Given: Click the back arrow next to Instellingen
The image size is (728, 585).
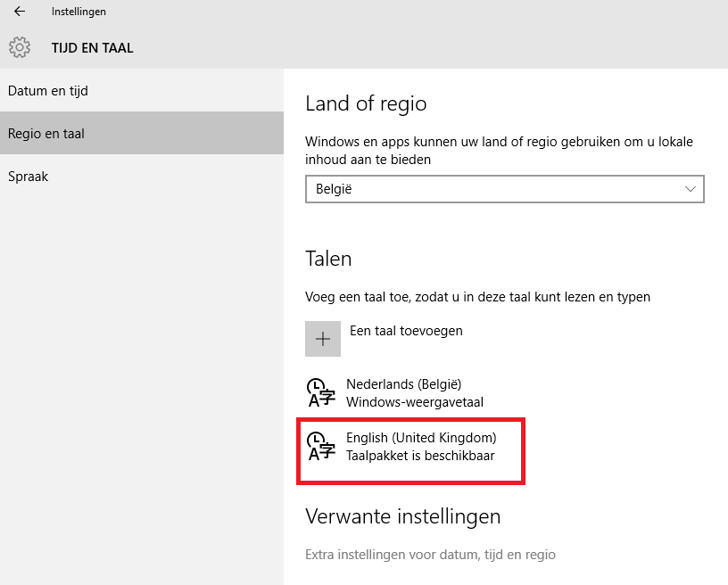Looking at the screenshot, I should click(x=20, y=11).
